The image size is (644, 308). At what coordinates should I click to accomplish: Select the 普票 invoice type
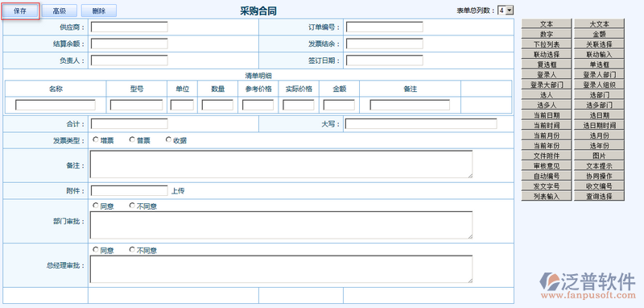tap(132, 139)
